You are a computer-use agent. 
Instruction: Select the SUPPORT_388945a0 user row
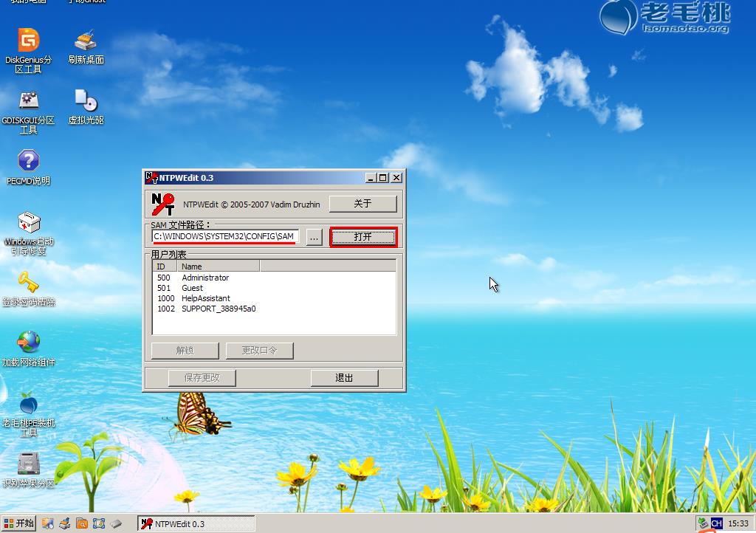point(274,309)
